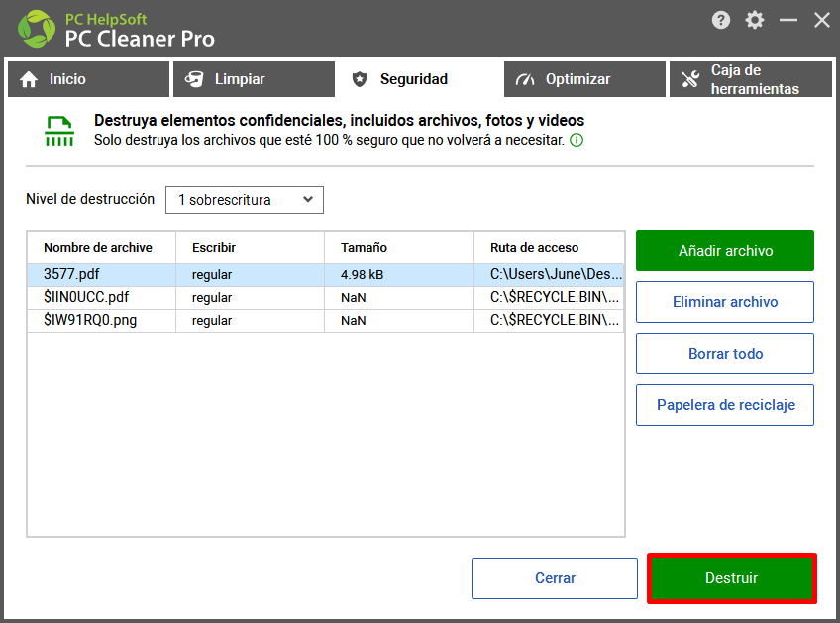Switch to the Inicio tab
840x623 pixels.
coord(88,79)
